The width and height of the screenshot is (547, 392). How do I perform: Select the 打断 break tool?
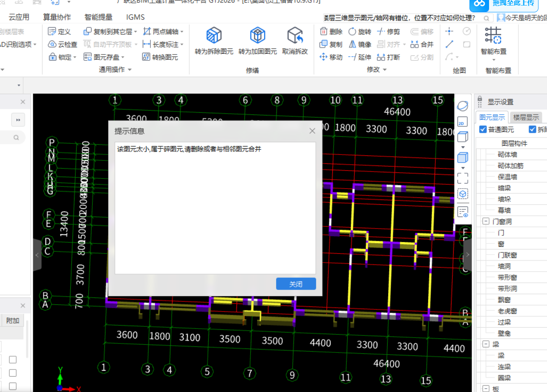tap(389, 57)
